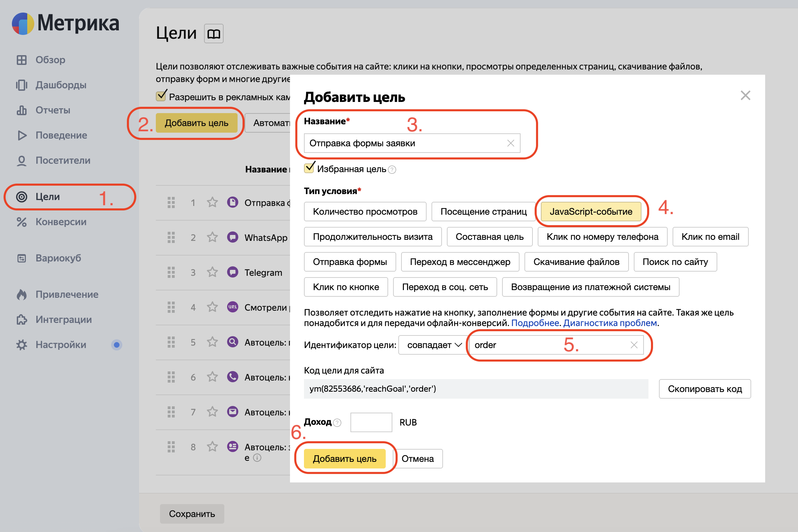Click the Конверсии percent icon
The image size is (798, 532).
pos(22,222)
